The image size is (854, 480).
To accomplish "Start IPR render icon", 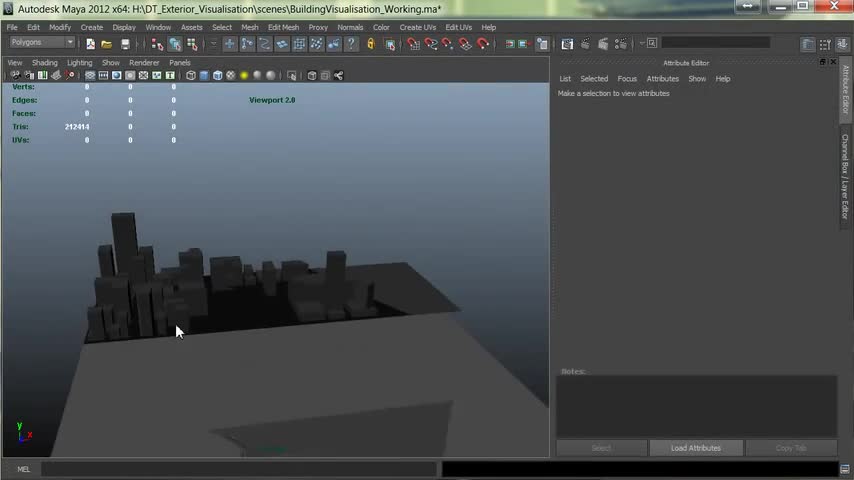I will (602, 44).
